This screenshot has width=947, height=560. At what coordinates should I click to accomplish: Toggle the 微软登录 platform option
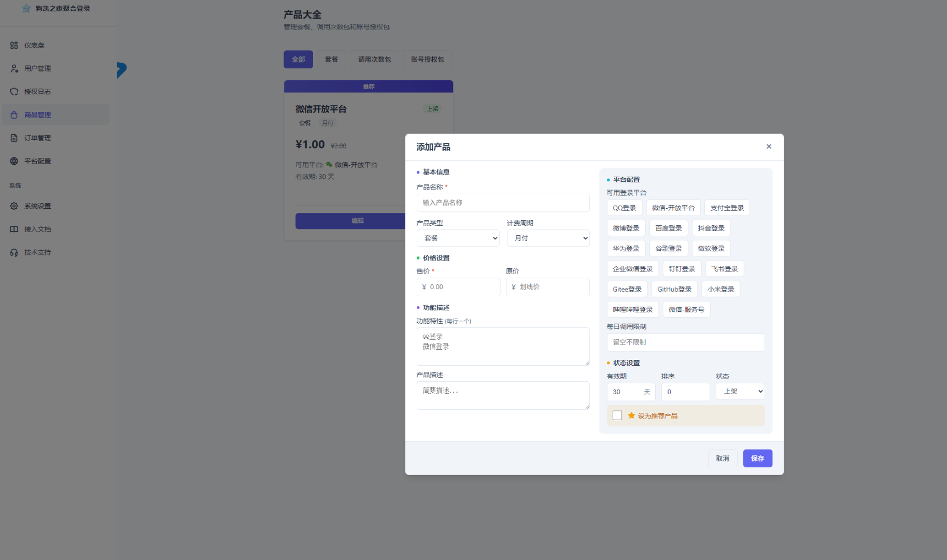tap(711, 248)
